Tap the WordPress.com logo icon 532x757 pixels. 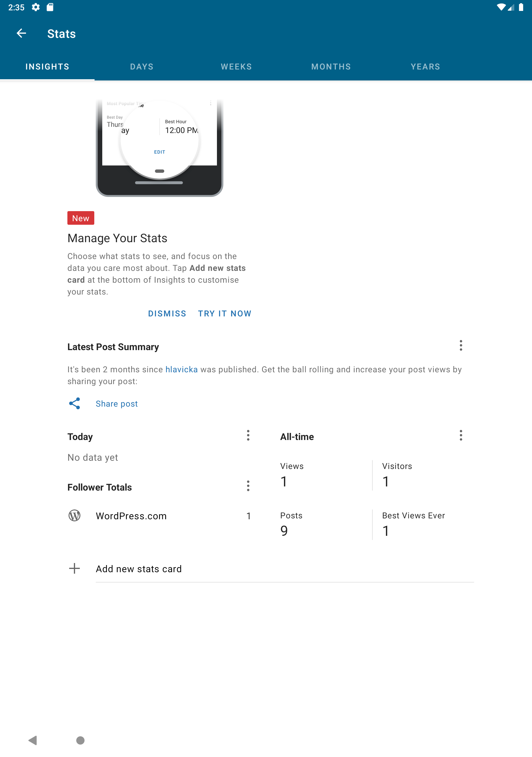point(74,516)
